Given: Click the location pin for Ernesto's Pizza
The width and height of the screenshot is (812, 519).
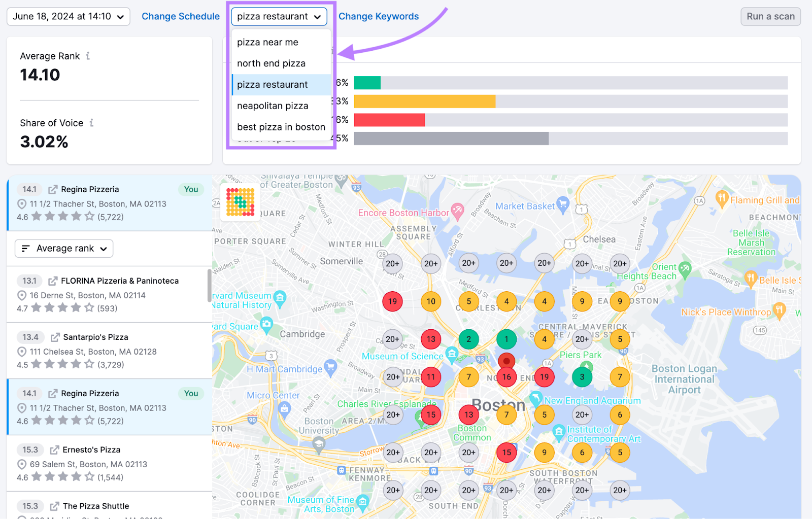Looking at the screenshot, I should point(21,464).
